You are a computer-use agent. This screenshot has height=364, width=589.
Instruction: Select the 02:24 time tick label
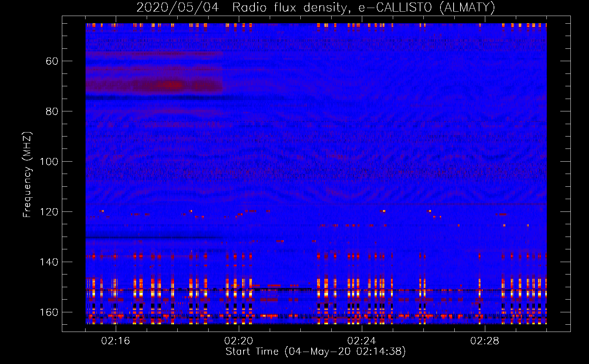(x=362, y=341)
